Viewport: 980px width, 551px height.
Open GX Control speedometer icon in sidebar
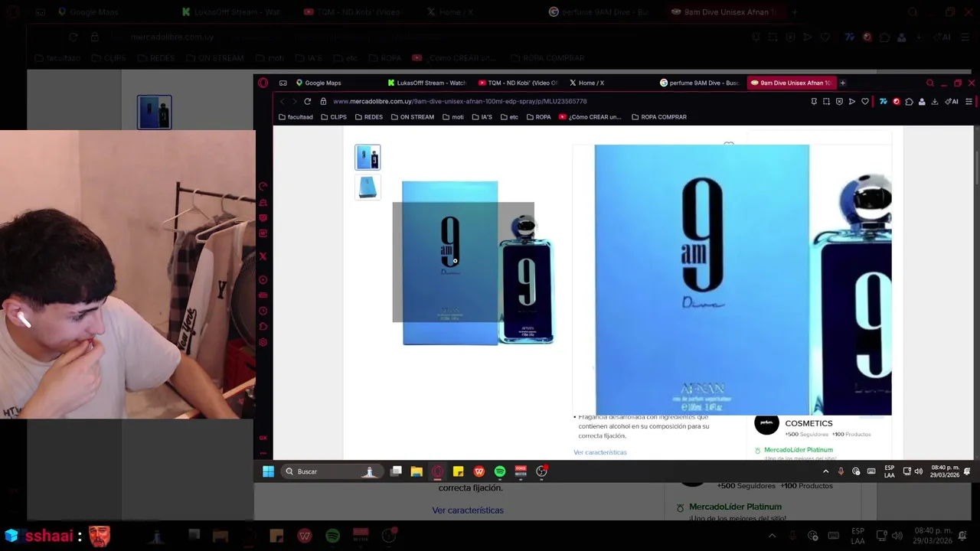pos(263,186)
